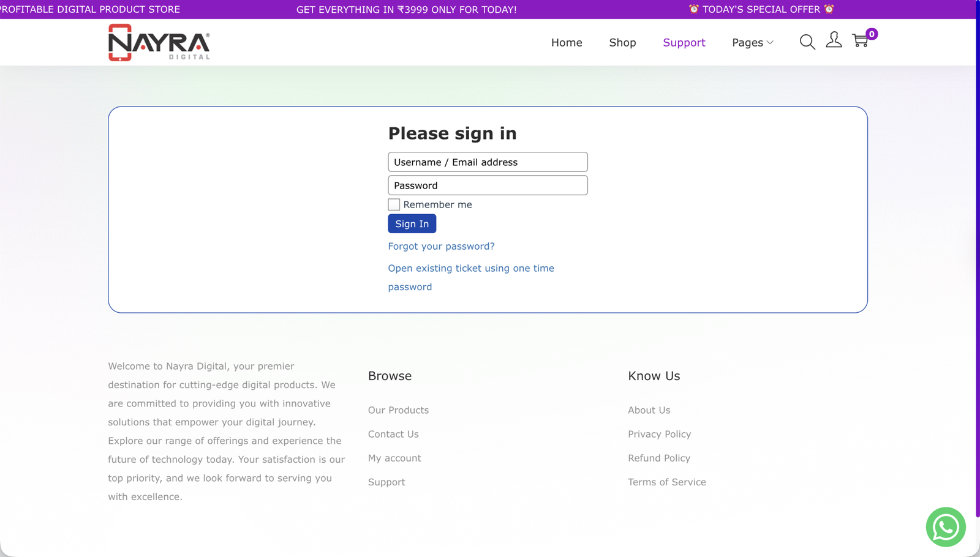
Task: Click into the Password field
Action: (488, 185)
